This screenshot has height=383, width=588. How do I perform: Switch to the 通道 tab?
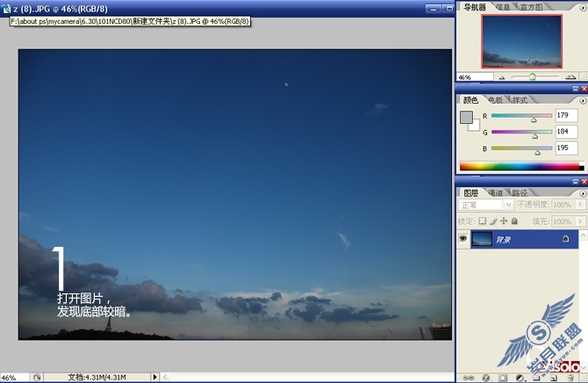point(496,193)
